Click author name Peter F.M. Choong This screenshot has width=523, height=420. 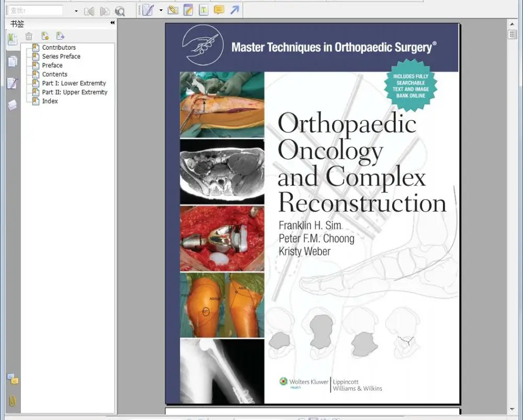click(x=316, y=239)
